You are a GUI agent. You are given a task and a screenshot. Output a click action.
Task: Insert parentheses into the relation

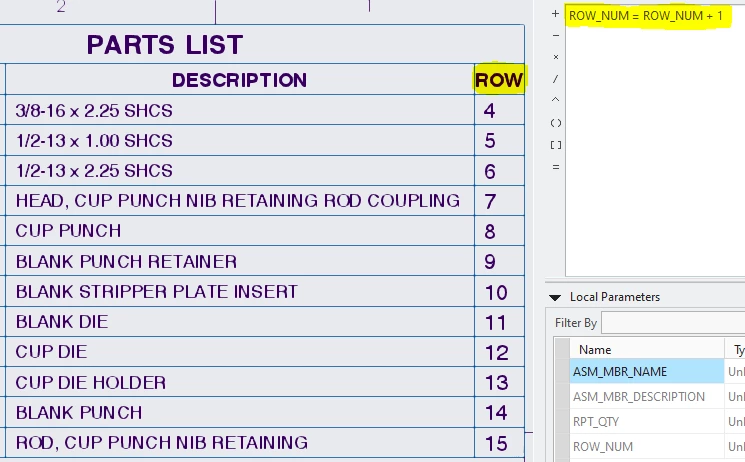coord(555,123)
